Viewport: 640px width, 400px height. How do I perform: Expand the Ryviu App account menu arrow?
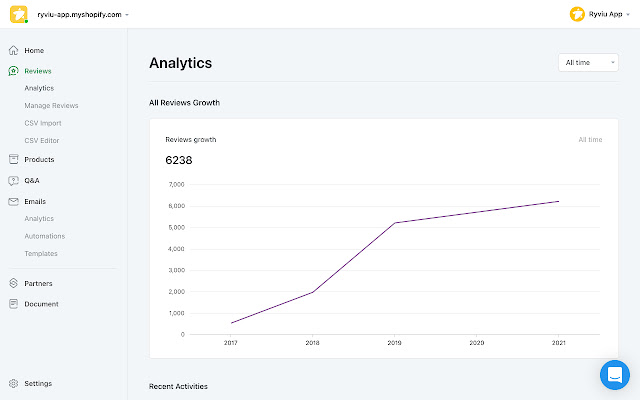coord(628,15)
